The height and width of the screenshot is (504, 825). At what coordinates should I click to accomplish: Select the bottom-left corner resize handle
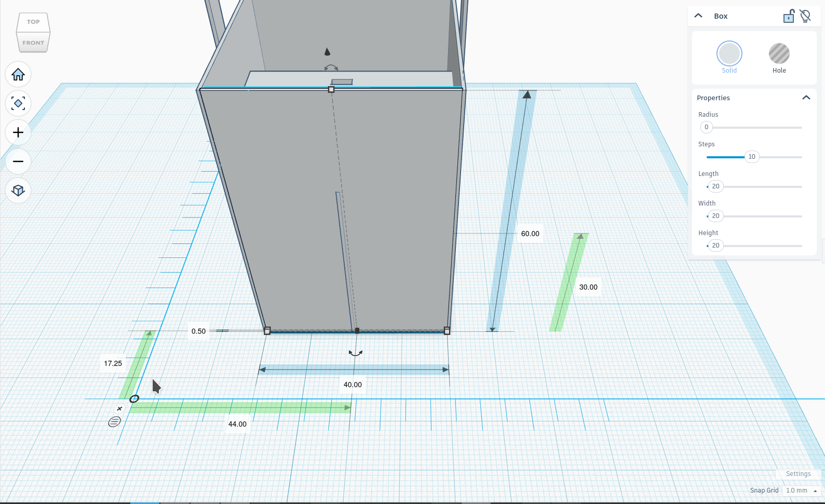point(267,331)
